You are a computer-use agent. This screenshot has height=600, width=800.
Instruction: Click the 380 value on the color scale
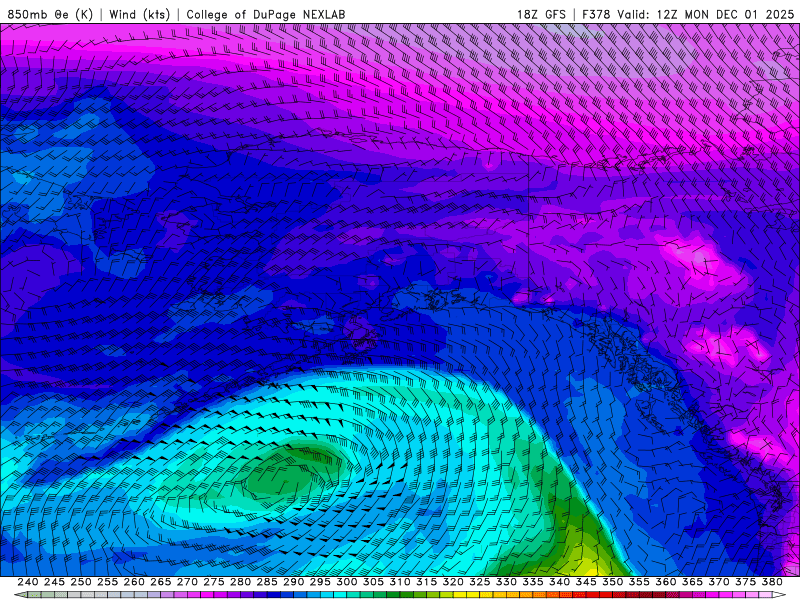point(771,582)
